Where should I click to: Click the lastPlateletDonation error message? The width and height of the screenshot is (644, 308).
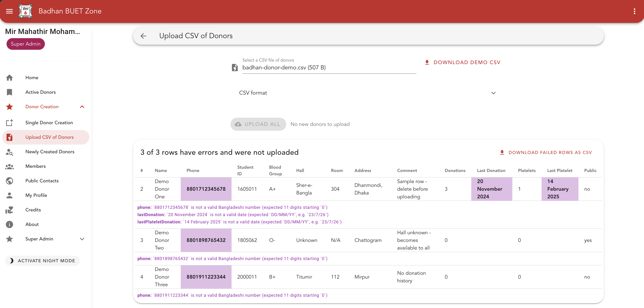240,222
